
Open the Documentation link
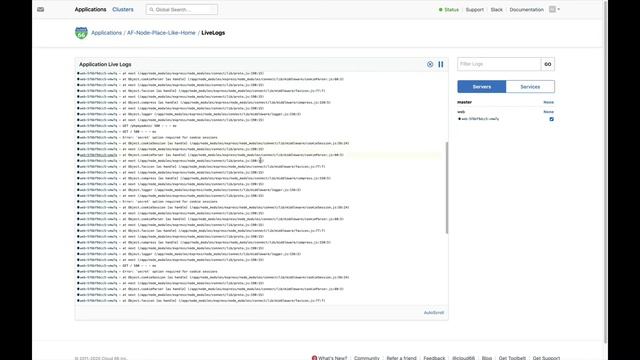click(527, 9)
